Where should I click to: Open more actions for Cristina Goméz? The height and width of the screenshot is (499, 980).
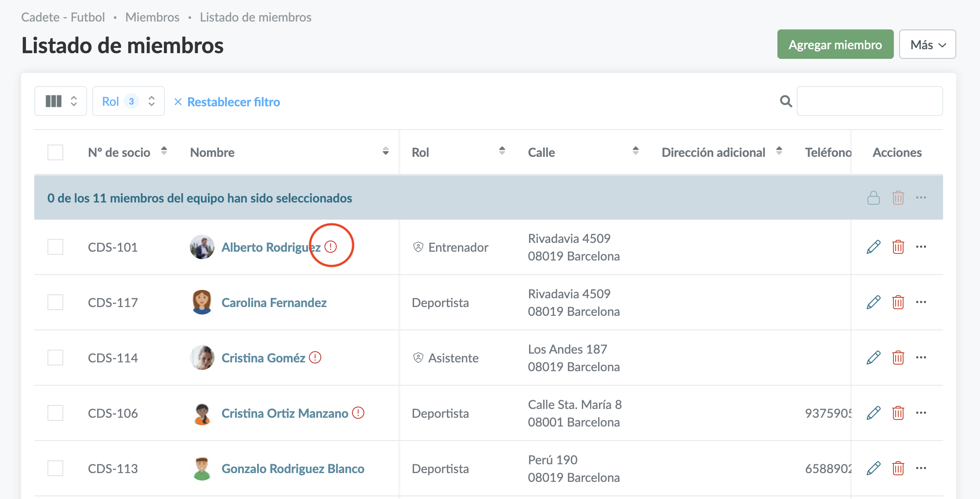pyautogui.click(x=921, y=358)
